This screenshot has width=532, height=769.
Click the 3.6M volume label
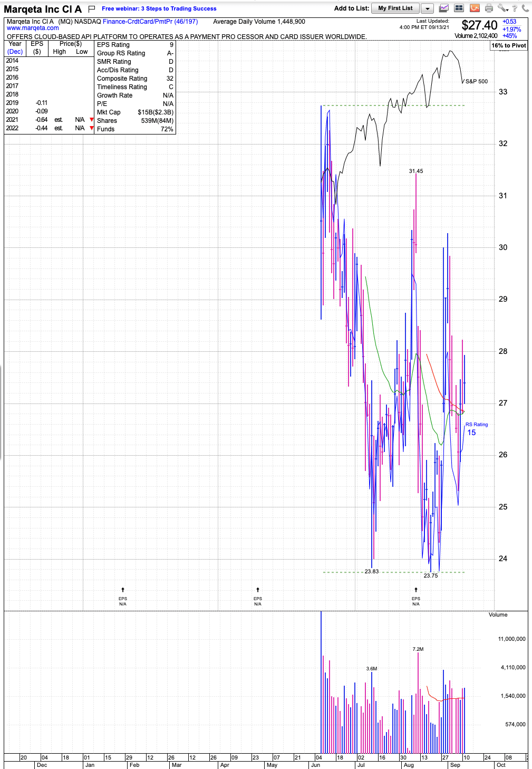coord(372,668)
